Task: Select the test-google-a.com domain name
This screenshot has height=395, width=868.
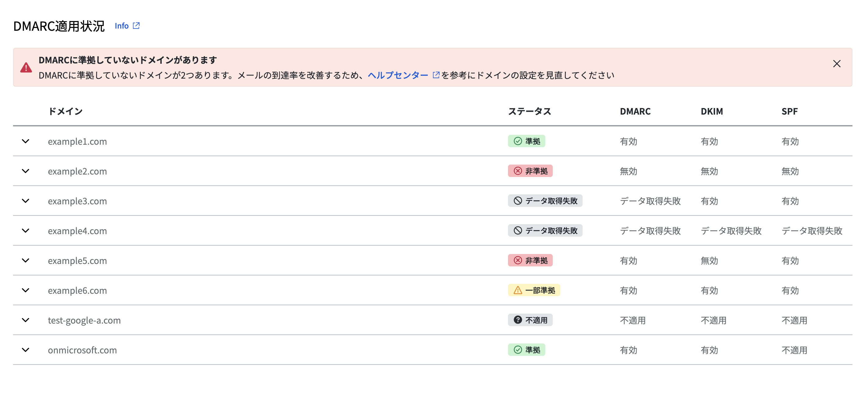Action: point(84,320)
